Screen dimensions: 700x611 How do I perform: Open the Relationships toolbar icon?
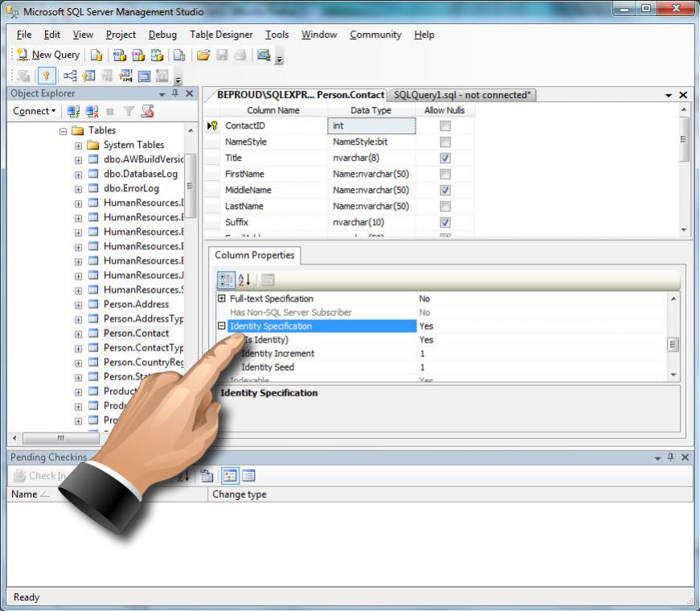(x=70, y=76)
